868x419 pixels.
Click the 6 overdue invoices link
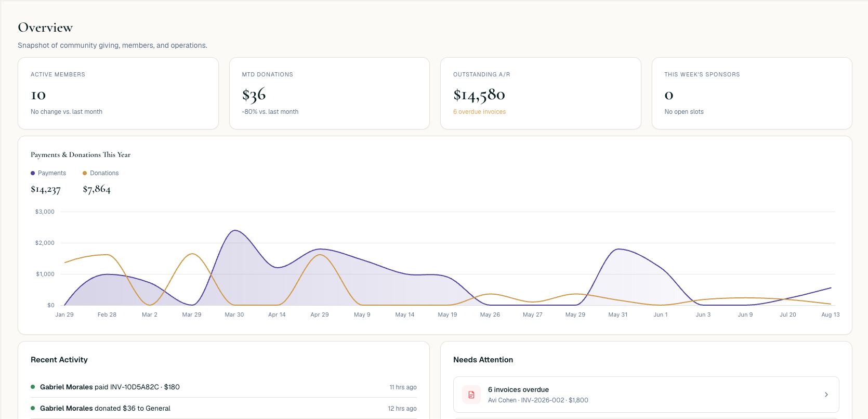coord(479,112)
